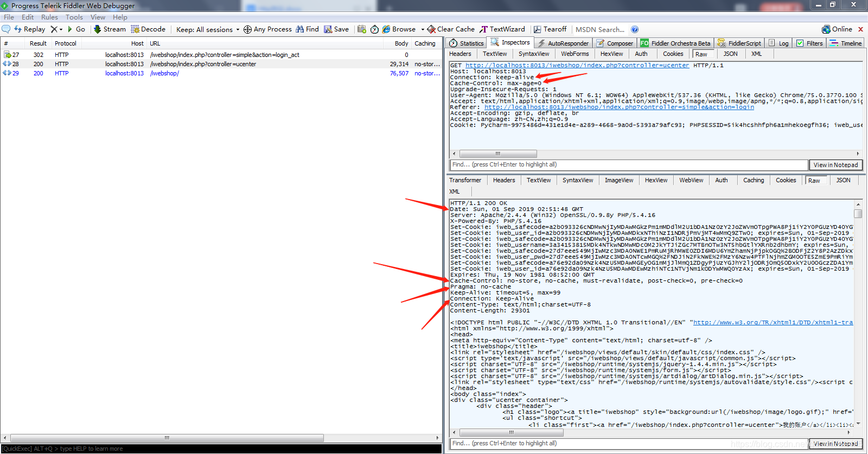Toggle Stream mode in toolbar
Viewport: 868px width, 454px height.
tap(110, 29)
